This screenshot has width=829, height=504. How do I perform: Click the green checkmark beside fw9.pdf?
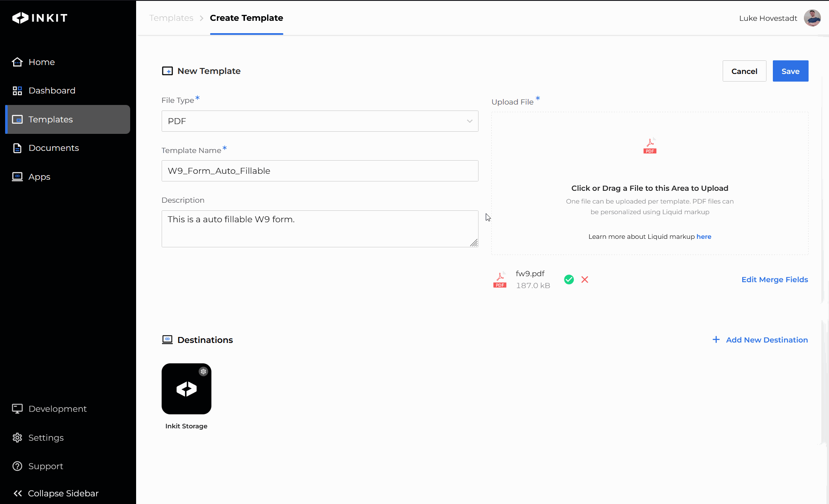[569, 280]
